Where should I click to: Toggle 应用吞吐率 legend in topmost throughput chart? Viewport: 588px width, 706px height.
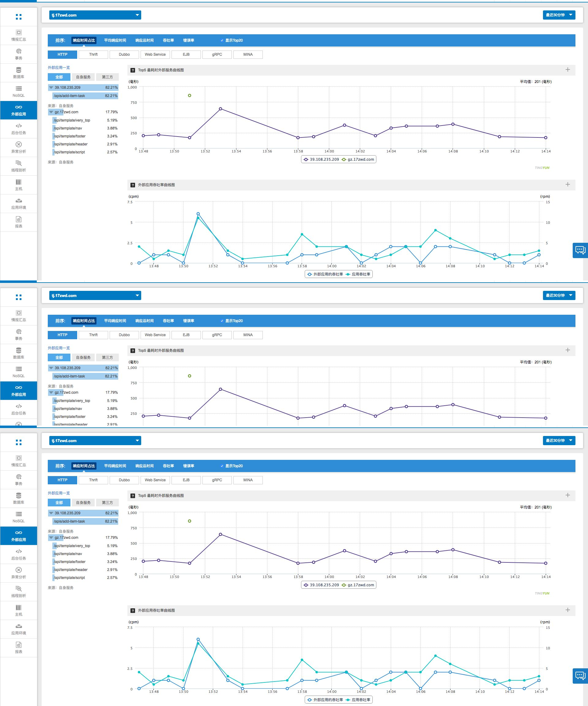tap(358, 274)
